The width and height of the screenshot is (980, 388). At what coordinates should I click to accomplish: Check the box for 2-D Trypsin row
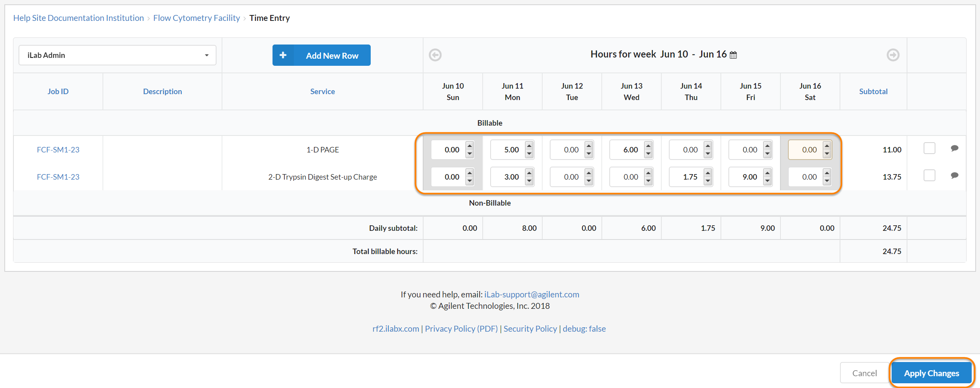pyautogui.click(x=929, y=176)
